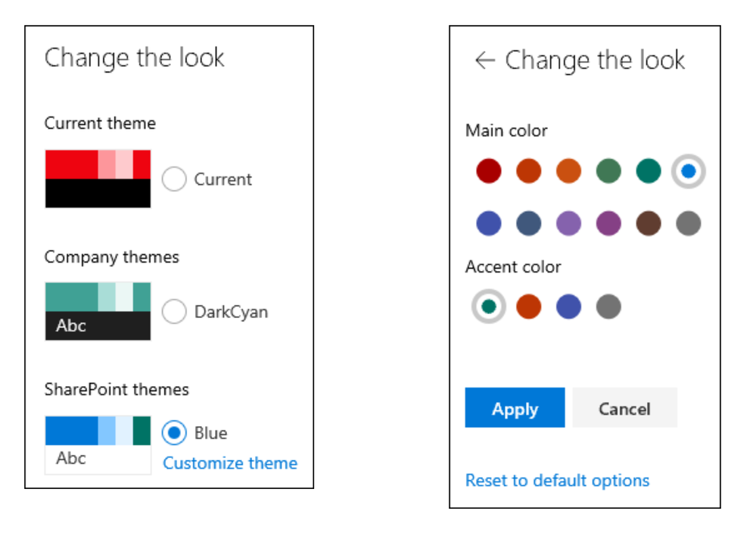
Task: Click Reset to default options link
Action: click(557, 480)
